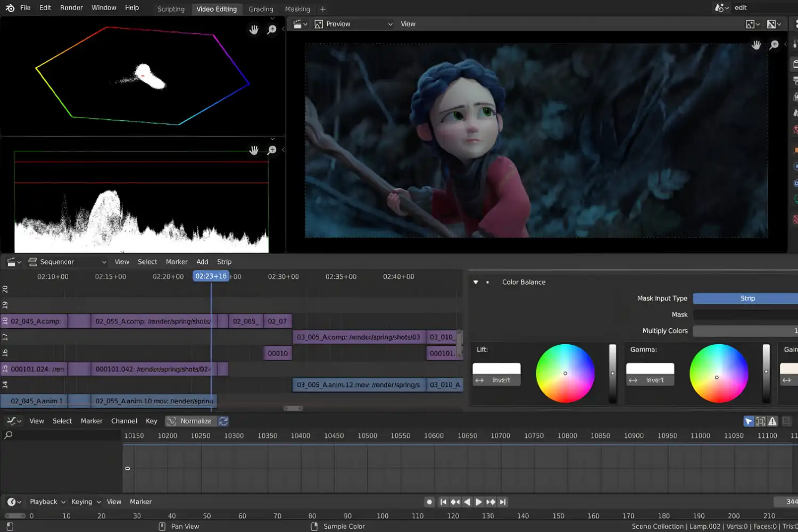Viewport: 798px width, 532px height.
Task: Click the plus icon to add a workspace
Action: [323, 9]
